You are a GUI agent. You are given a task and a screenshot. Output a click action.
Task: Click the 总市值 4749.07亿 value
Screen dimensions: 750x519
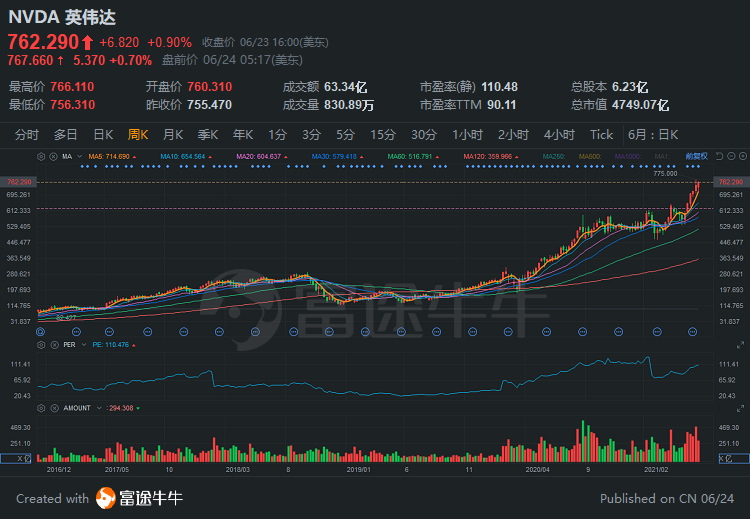(640, 105)
